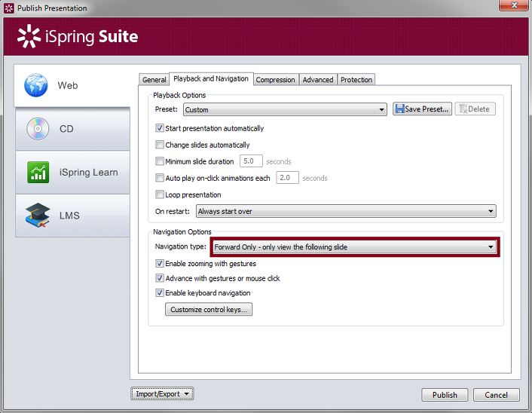Click the Publish Presentation title bar icon
The height and width of the screenshot is (413, 532).
[9, 8]
